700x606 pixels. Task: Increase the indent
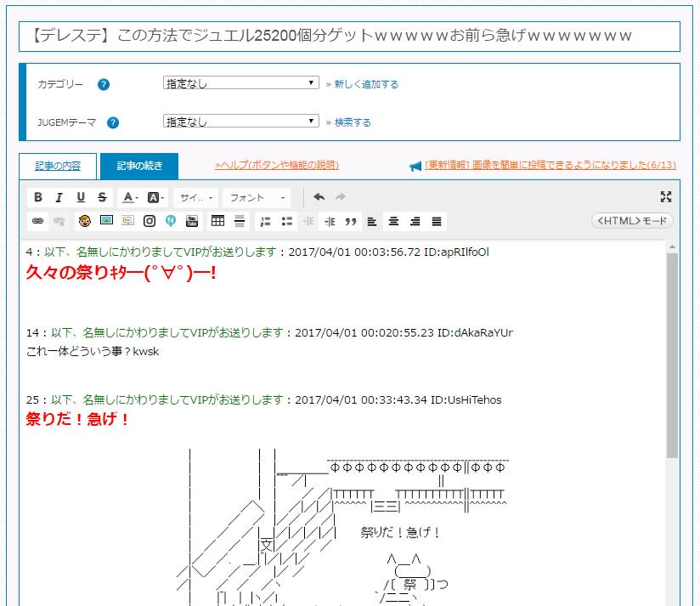(x=330, y=221)
